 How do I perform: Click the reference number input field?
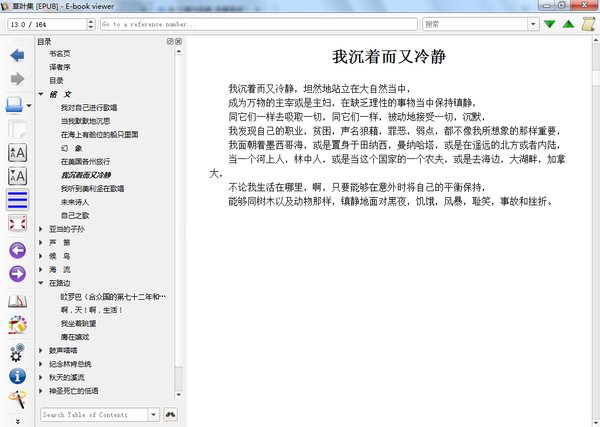pos(259,24)
